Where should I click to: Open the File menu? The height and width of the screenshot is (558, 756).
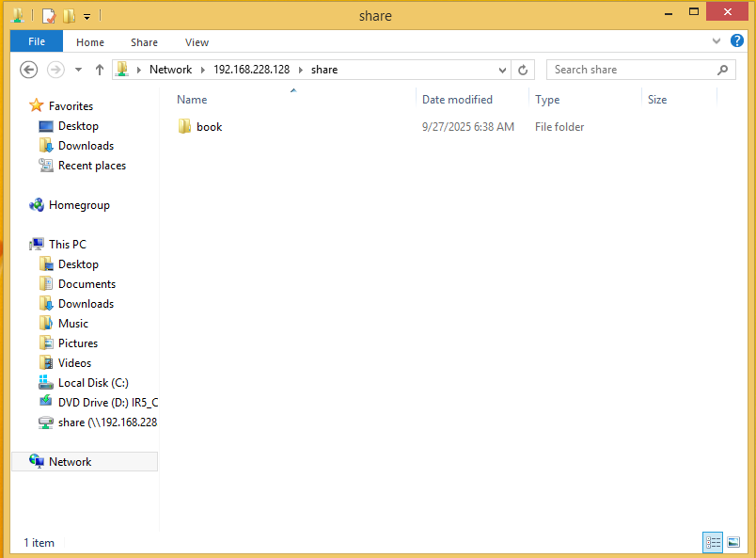coord(36,41)
